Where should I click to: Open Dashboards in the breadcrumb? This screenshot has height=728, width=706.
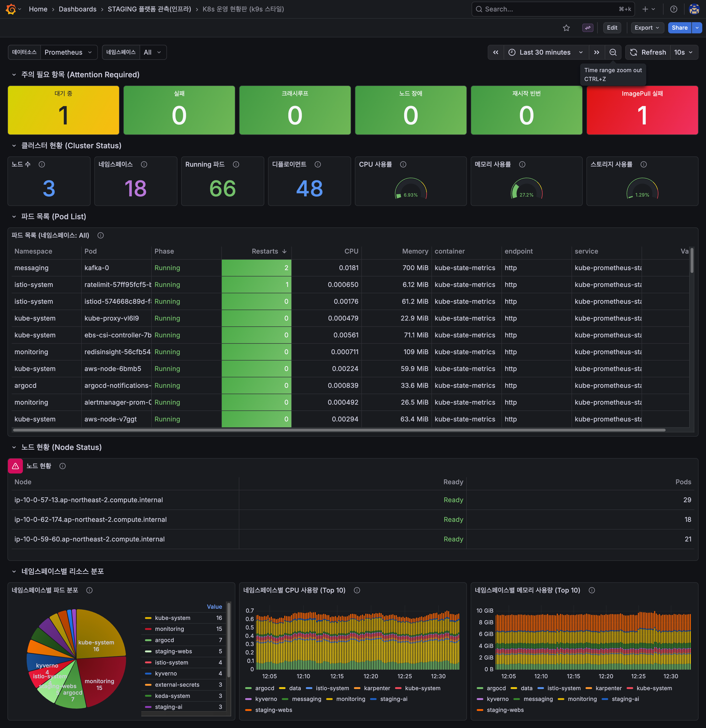pyautogui.click(x=77, y=9)
